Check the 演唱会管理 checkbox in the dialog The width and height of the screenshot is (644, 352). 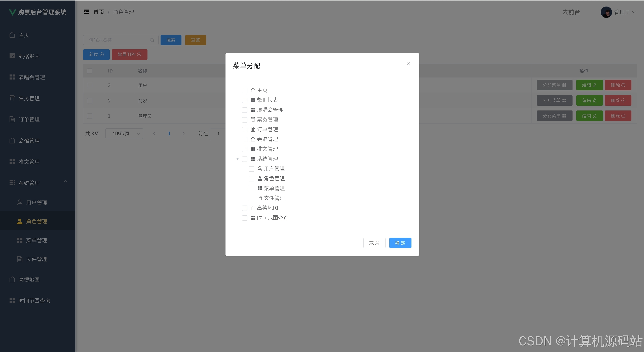[245, 110]
